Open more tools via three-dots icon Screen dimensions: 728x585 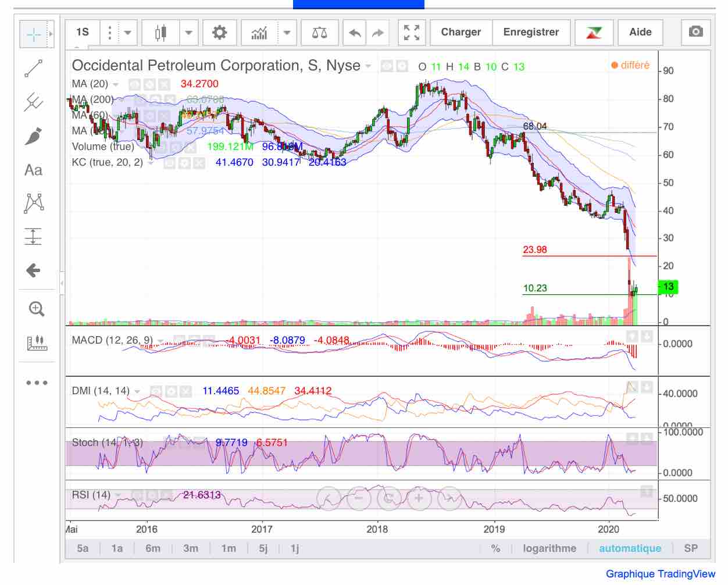(36, 383)
